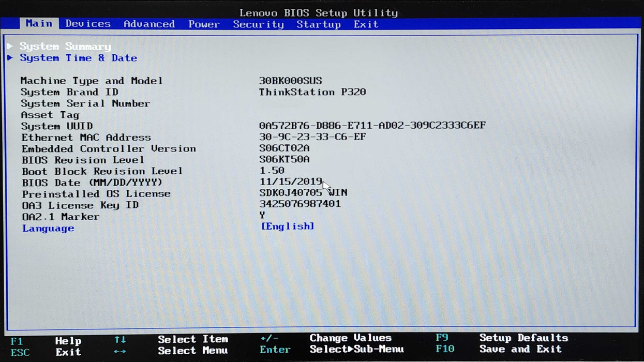Go to the Power tab
Image resolution: width=644 pixels, height=362 pixels.
tap(204, 24)
